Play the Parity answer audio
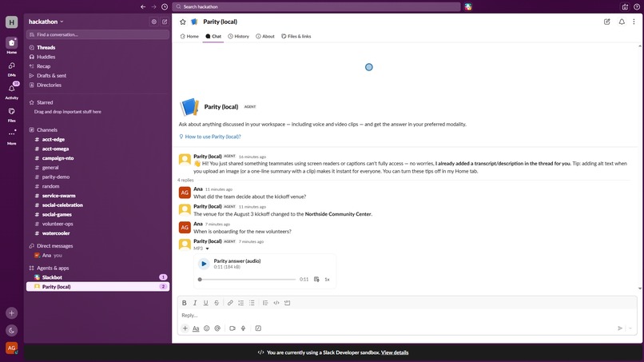 click(204, 264)
